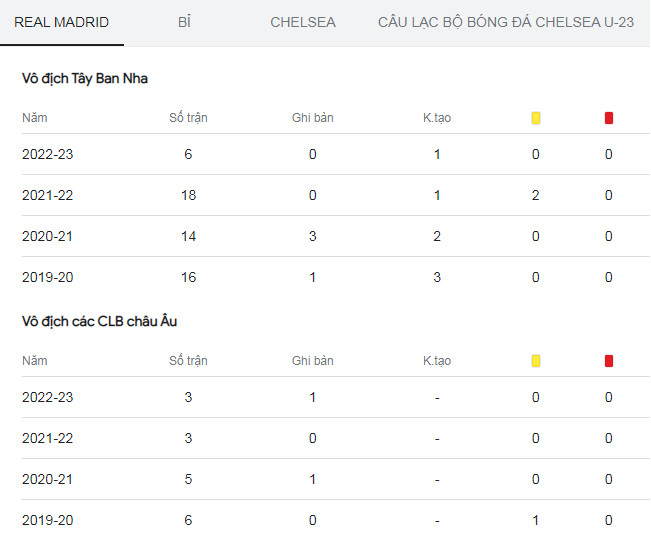
Task: Switch to the REAL MADRID tab
Action: click(62, 22)
